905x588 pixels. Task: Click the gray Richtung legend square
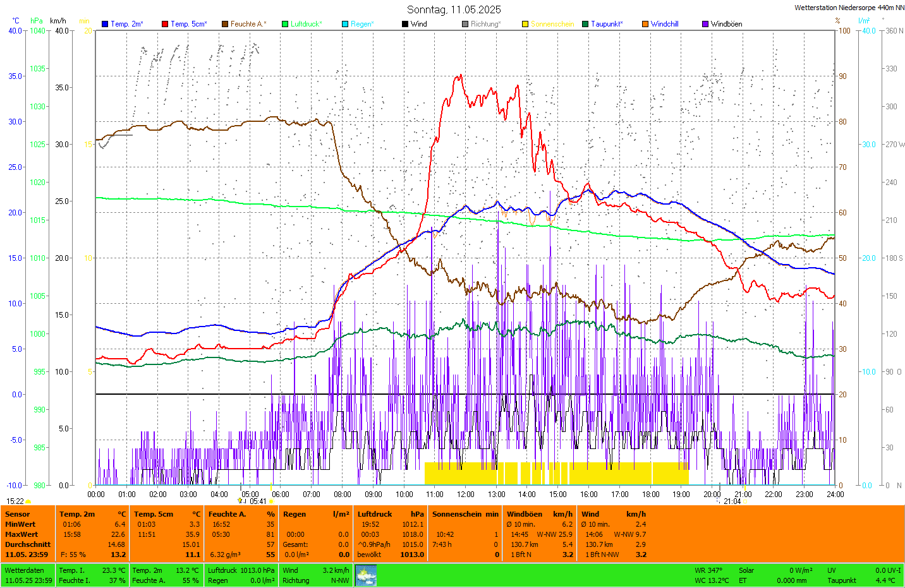(465, 24)
